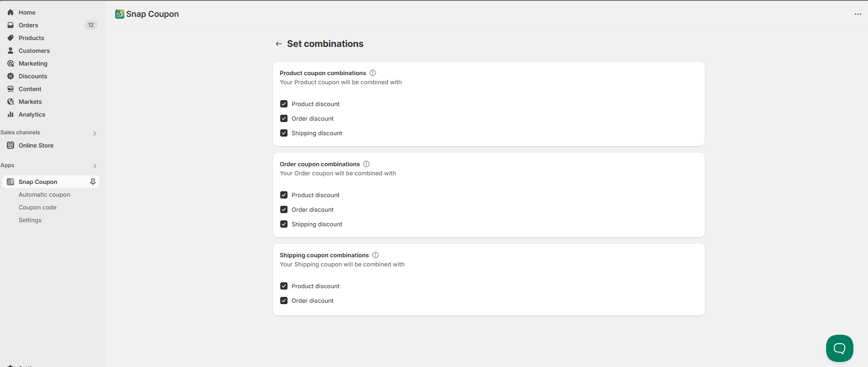868x367 pixels.
Task: Click the info icon next to Order coupon combinations
Action: 366,164
